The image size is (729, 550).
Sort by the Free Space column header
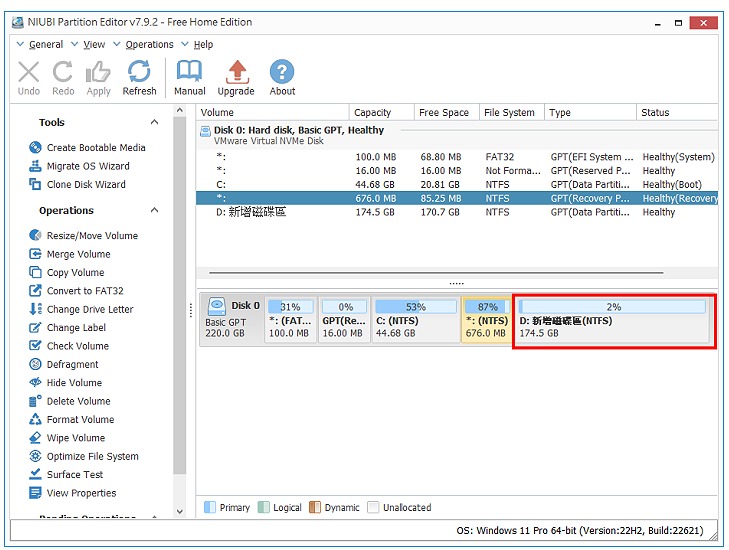446,113
